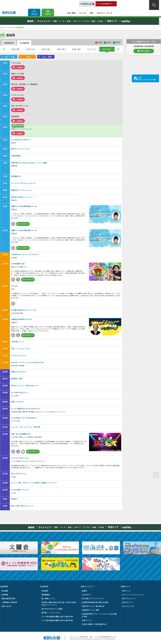The image size is (161, 644).
Task: Select the 6/19 (木) date
Action: click(x=61, y=49)
